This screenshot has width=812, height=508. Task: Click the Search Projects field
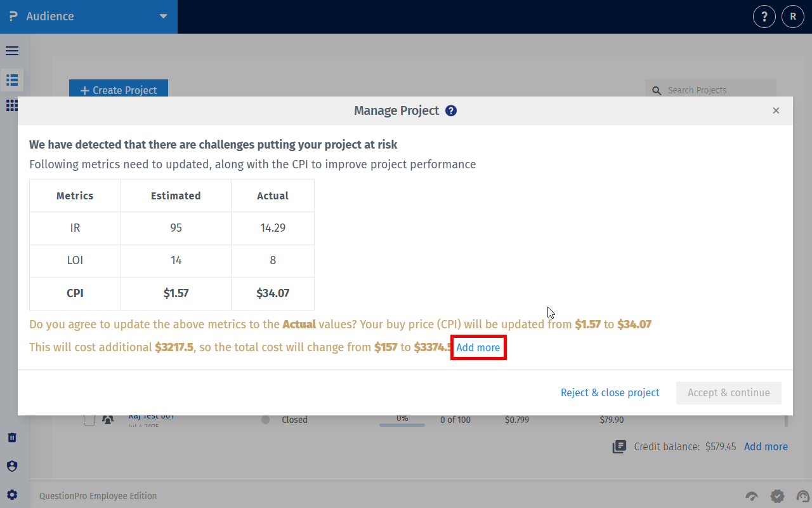710,90
